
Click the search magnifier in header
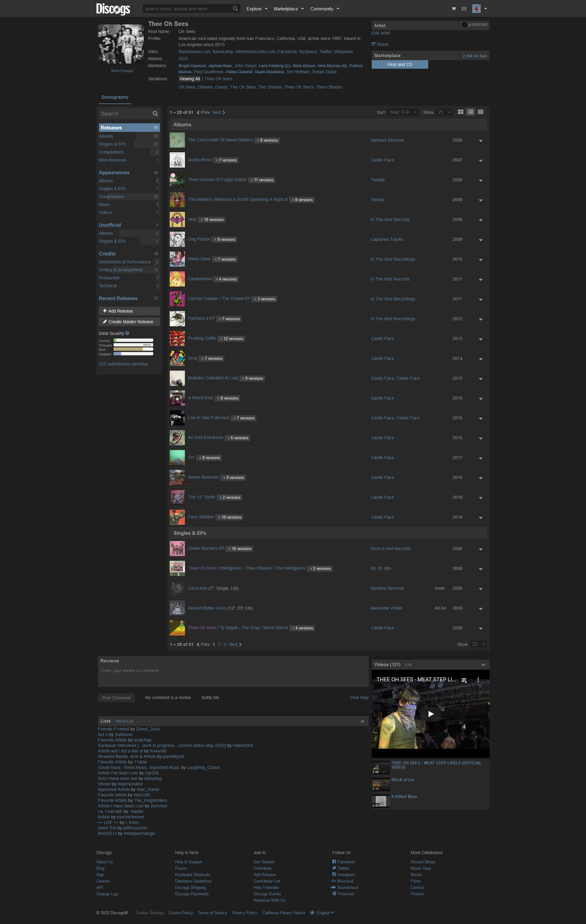point(235,9)
